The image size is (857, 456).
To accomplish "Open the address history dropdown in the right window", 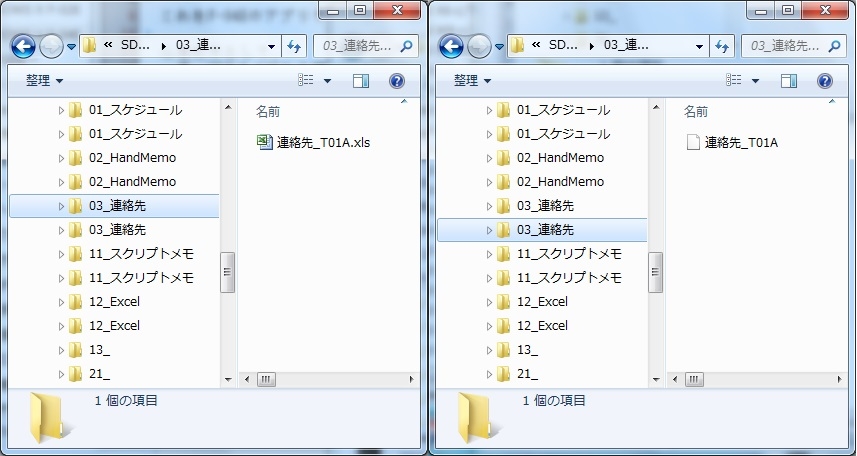I will (x=699, y=46).
